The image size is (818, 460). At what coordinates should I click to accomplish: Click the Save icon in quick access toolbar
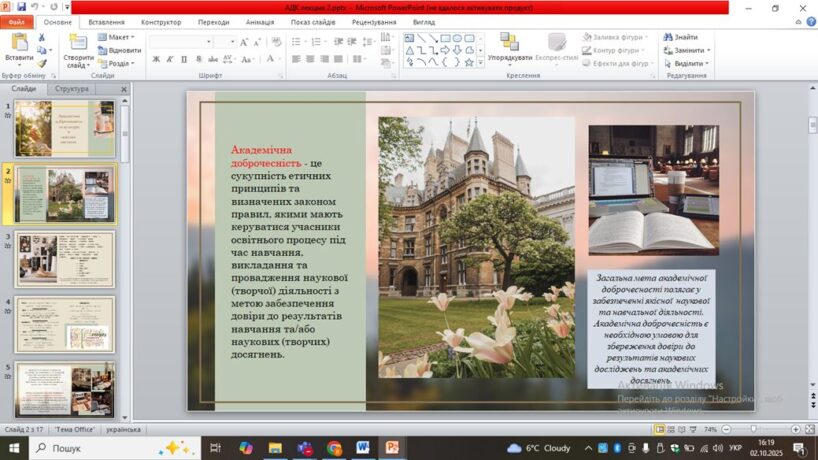click(22, 6)
